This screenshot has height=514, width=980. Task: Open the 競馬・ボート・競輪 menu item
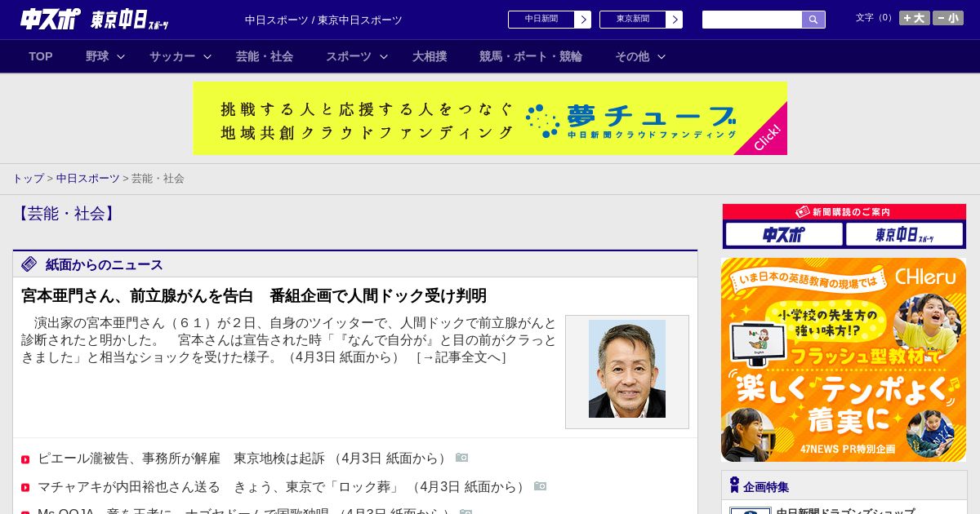531,56
